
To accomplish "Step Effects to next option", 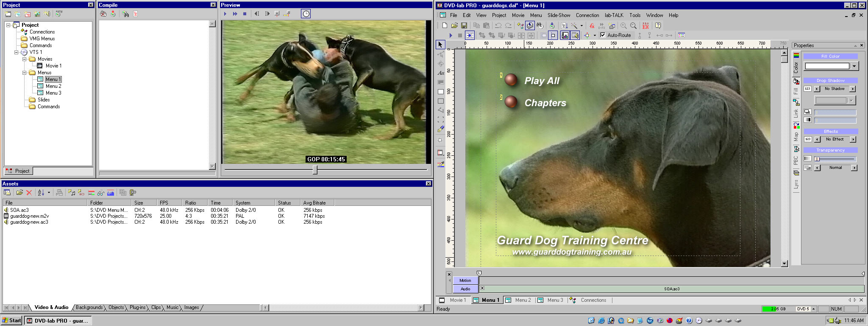I will pyautogui.click(x=853, y=139).
